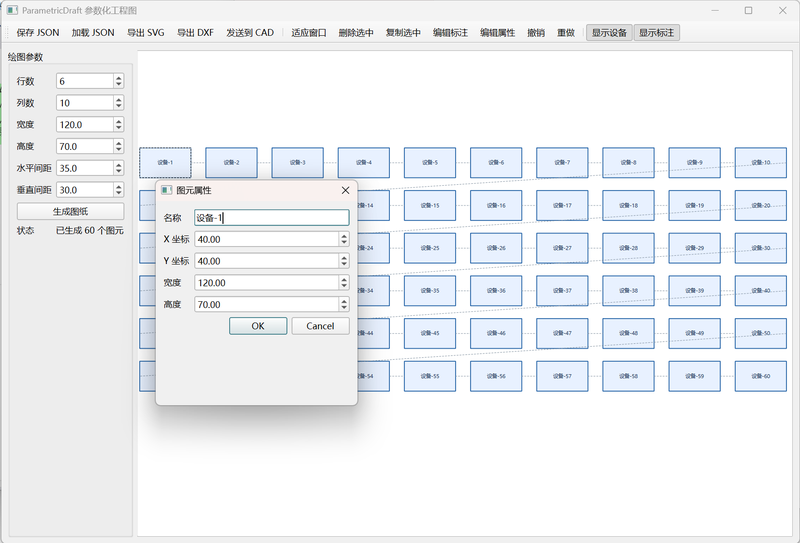Select the 设备-38 block on canvas

[x=628, y=291]
